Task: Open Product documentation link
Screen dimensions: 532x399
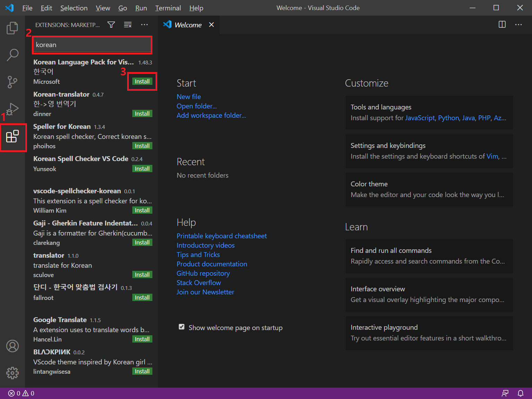Action: (x=212, y=264)
